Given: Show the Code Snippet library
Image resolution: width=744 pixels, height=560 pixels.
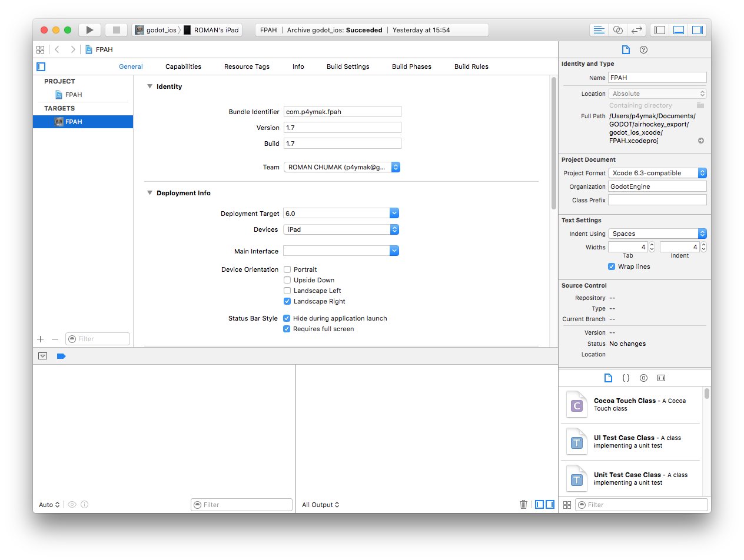Looking at the screenshot, I should tap(626, 378).
